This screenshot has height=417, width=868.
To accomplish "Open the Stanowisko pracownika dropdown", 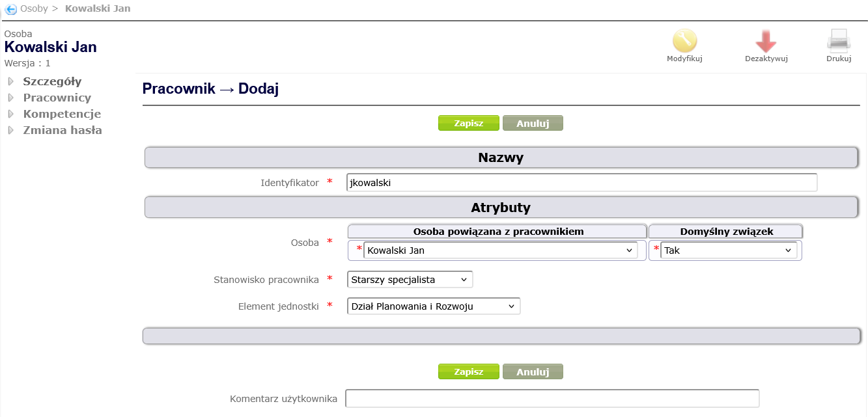I will pyautogui.click(x=410, y=280).
